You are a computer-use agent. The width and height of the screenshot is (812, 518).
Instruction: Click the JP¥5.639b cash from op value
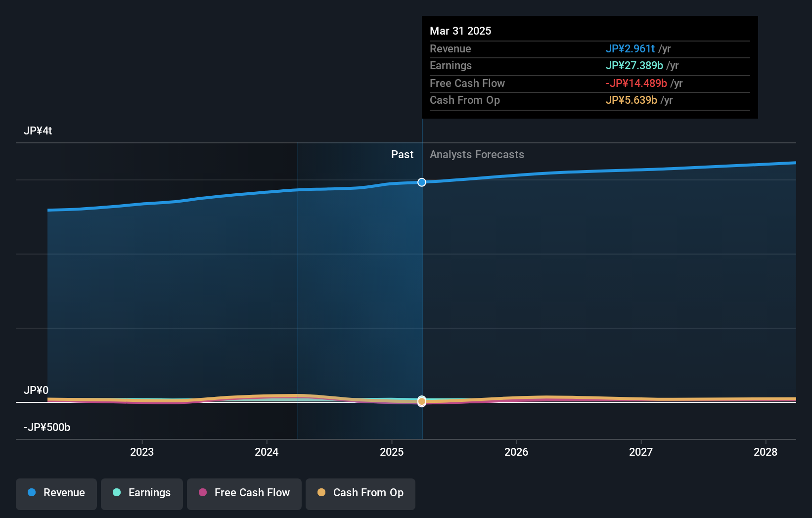coord(632,100)
